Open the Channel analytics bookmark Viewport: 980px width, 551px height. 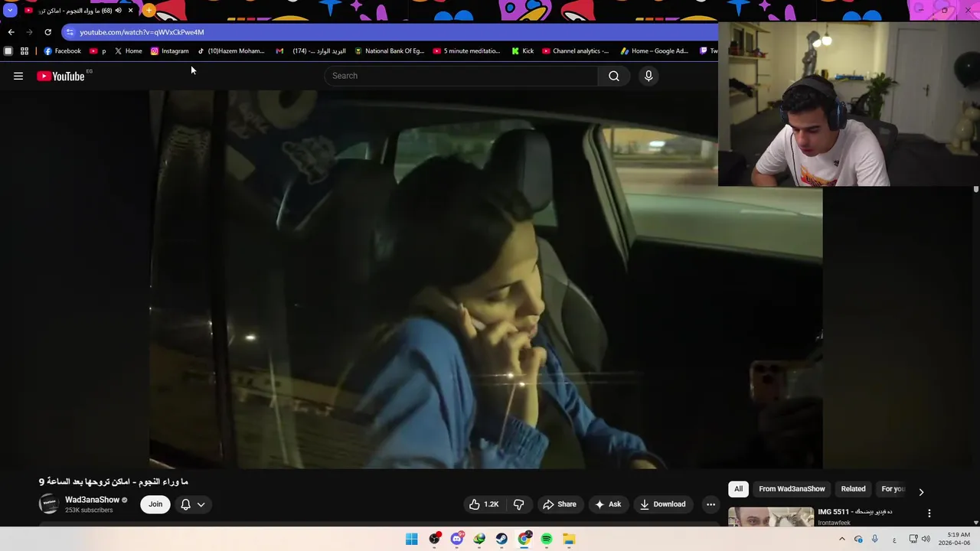[x=575, y=51]
